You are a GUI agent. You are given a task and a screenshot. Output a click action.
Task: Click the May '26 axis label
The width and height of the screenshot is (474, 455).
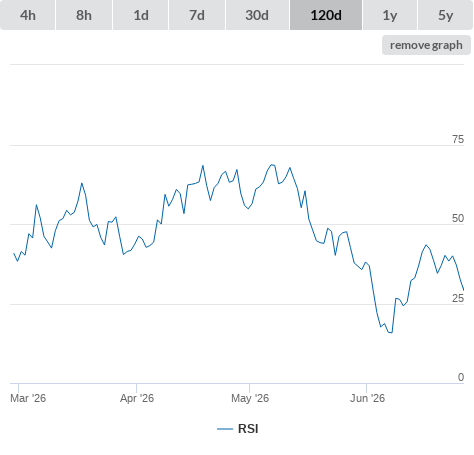(250, 398)
